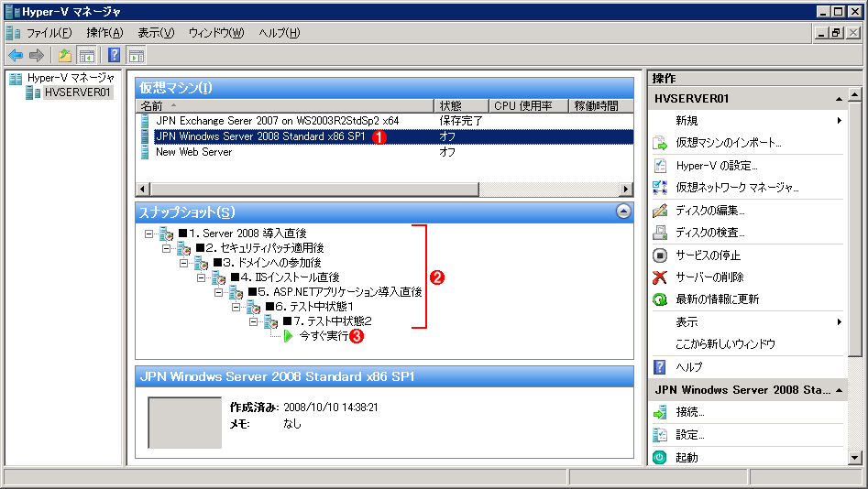Select the New Web Server row name
Viewport: 868px width, 489px height.
(x=193, y=152)
